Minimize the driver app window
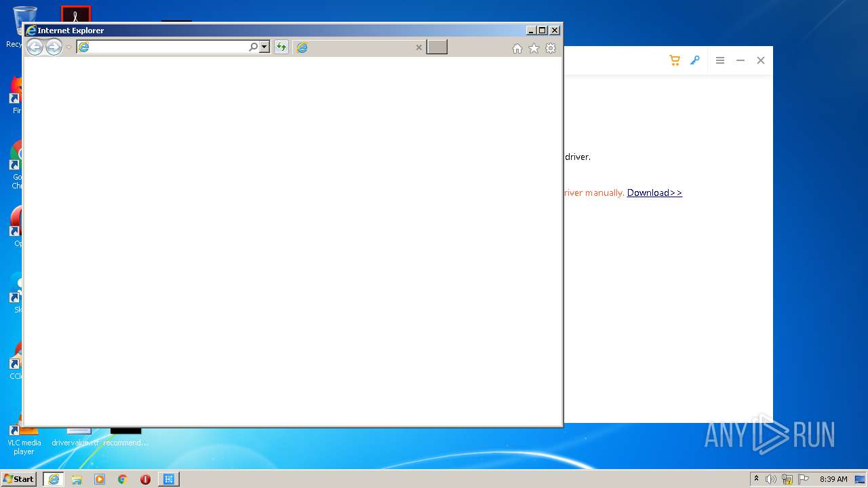The width and height of the screenshot is (868, 488). (741, 60)
